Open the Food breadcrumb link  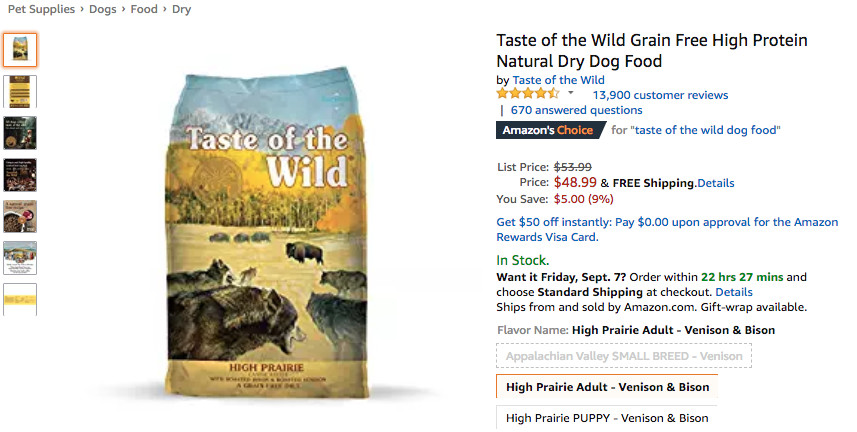pos(144,9)
